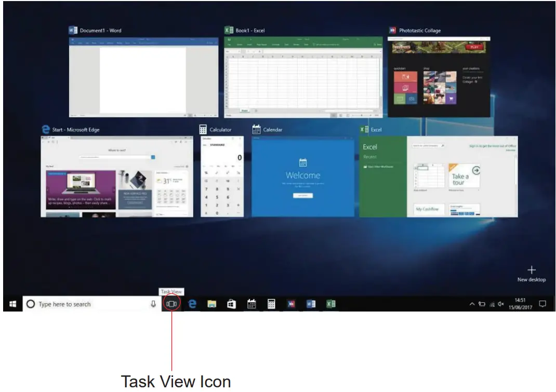Open Microsoft Excel from the taskbar

(330, 304)
